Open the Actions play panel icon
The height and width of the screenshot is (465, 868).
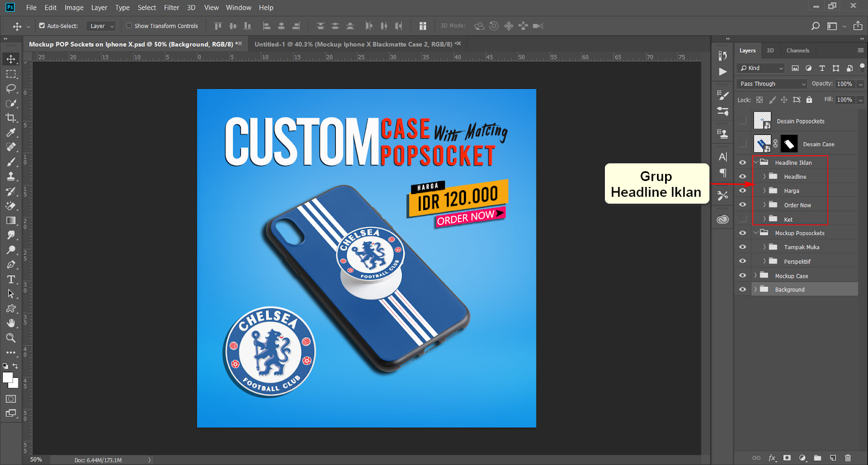723,72
